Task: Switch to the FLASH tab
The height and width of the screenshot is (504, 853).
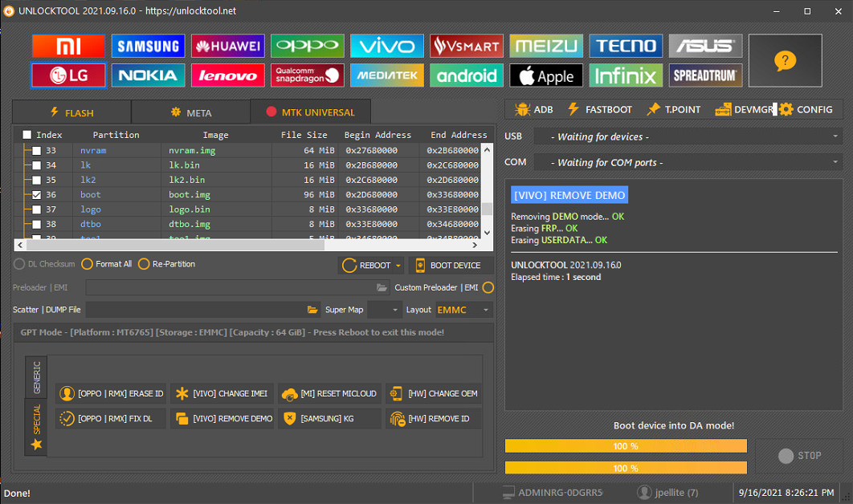Action: (x=71, y=112)
